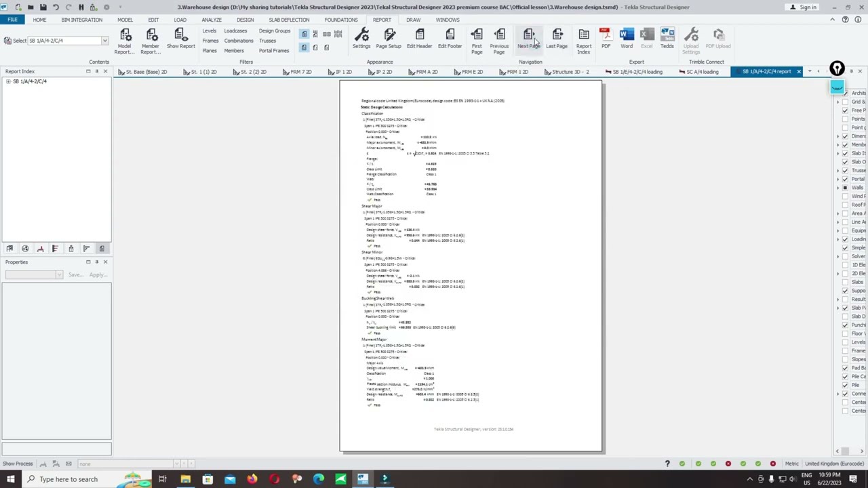Click Edit Header
This screenshot has width=868, height=488.
[x=419, y=39]
